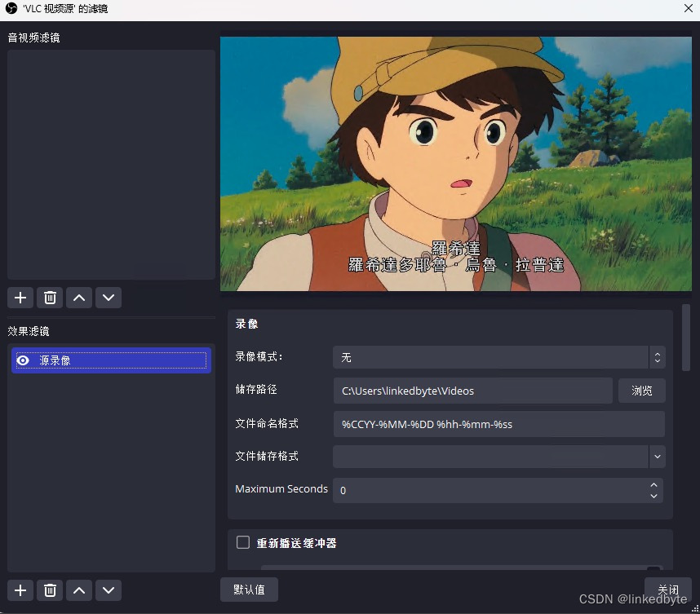
Task: Close the filters window with X
Action: (x=688, y=8)
